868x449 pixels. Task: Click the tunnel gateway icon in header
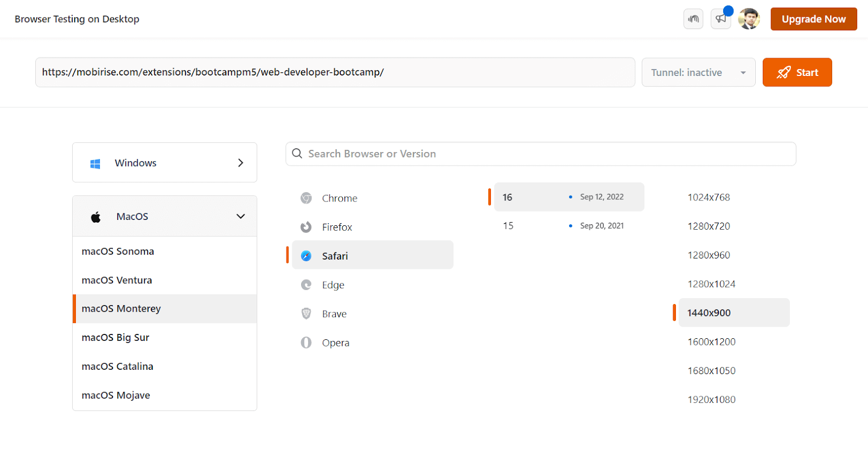[x=693, y=19]
